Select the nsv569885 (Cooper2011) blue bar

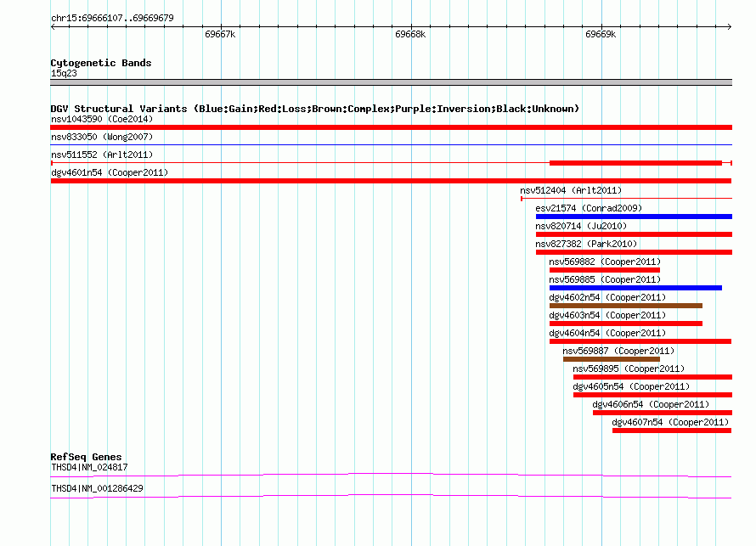click(x=635, y=288)
